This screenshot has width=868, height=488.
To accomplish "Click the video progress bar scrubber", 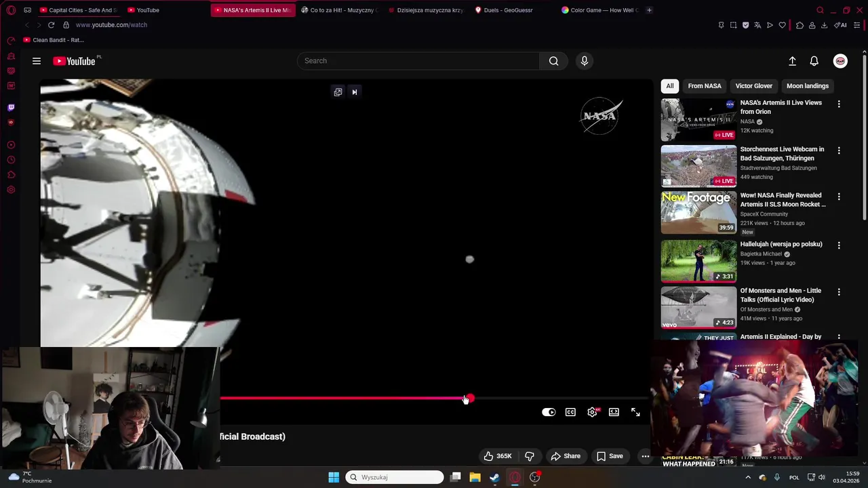I will 470,399.
